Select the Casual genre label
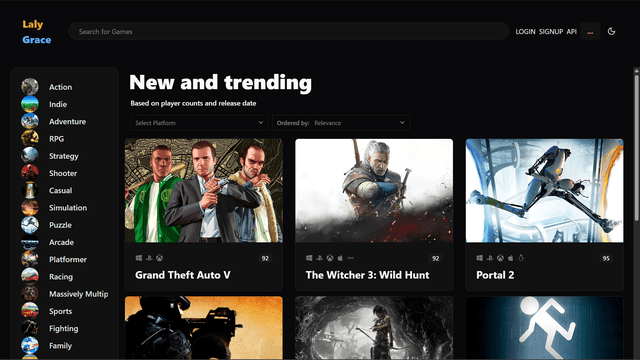The image size is (640, 360). pos(60,191)
